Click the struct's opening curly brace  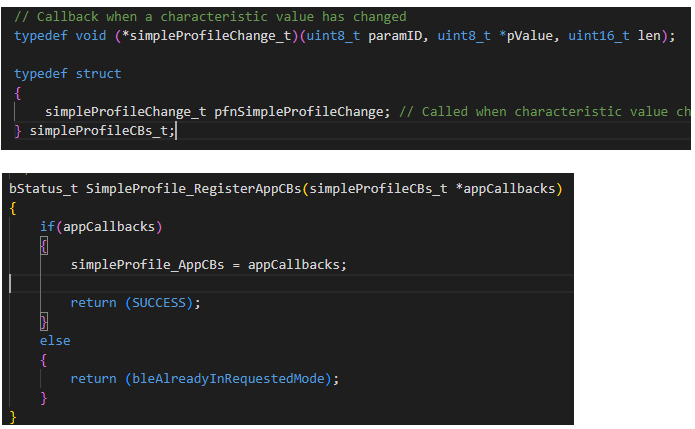pos(18,92)
